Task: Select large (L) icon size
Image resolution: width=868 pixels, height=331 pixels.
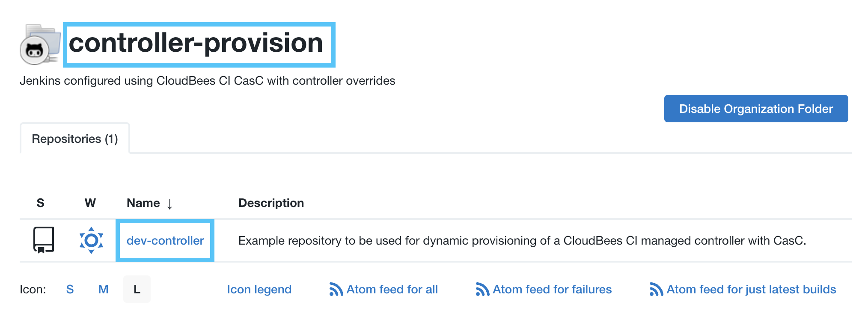Action: tap(137, 290)
